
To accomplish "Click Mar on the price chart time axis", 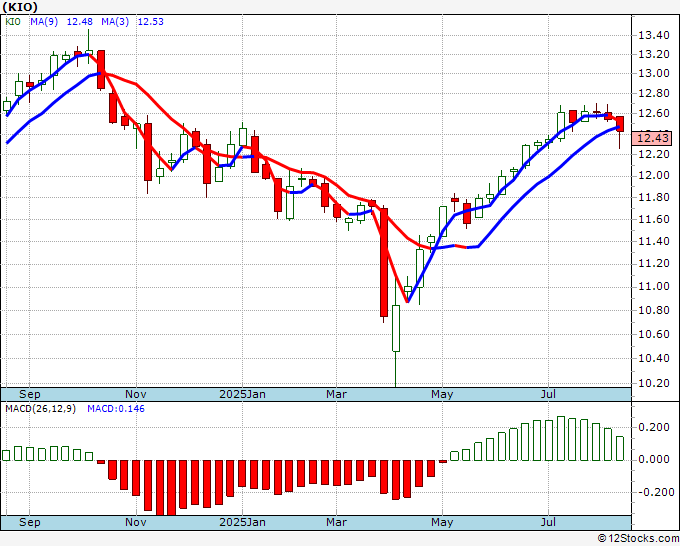I will 337,394.
